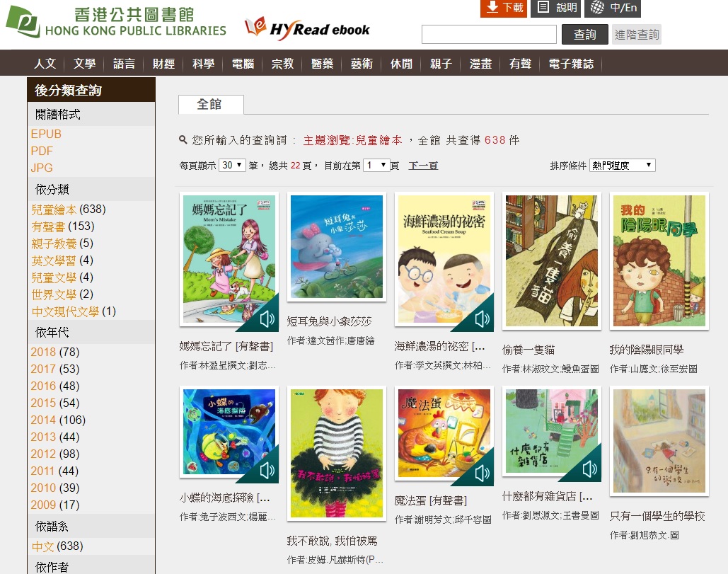Image resolution: width=728 pixels, height=574 pixels.
Task: Filter results by year 2014
Action: pyautogui.click(x=43, y=420)
